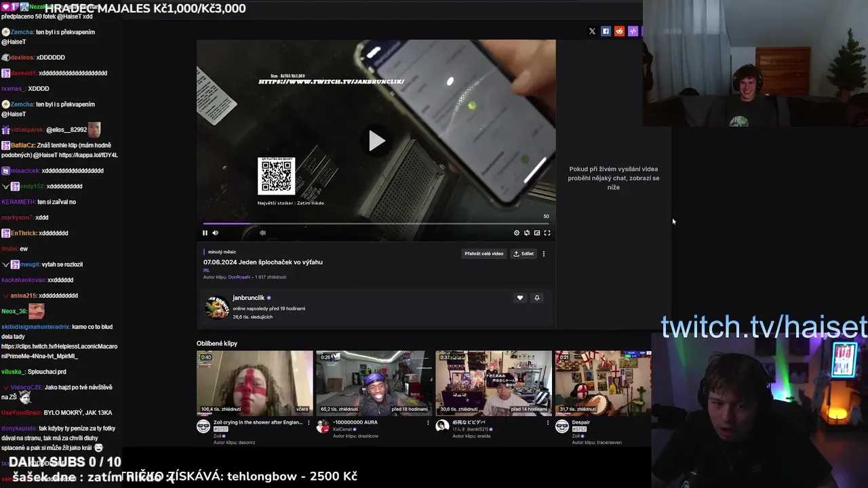Open clip more-options three dots menu
The width and height of the screenshot is (868, 488).
point(544,253)
